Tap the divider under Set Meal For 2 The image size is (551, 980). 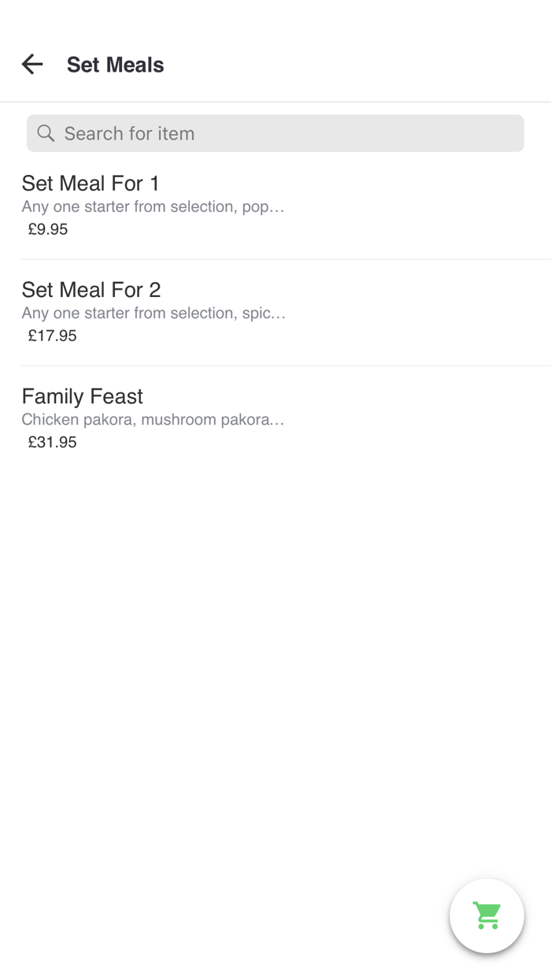[x=283, y=366]
